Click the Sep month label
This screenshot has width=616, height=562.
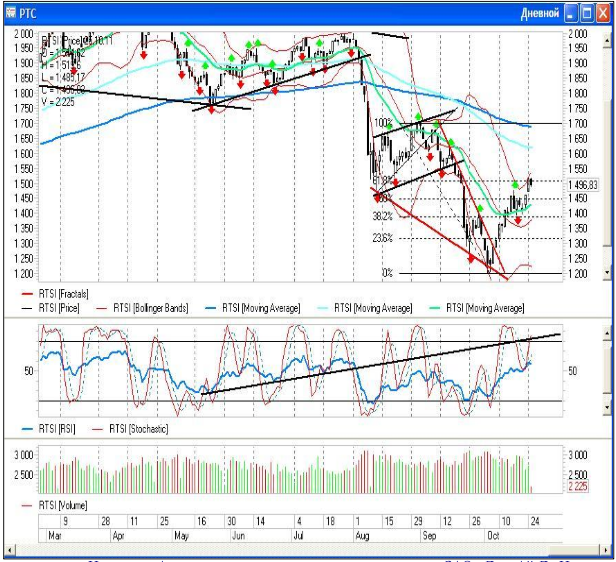(x=429, y=536)
